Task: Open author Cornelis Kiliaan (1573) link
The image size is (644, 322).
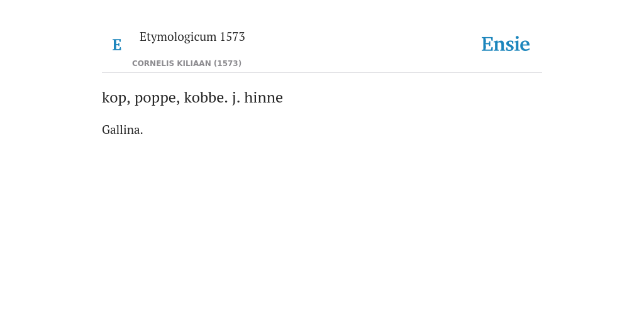Action: click(x=187, y=64)
